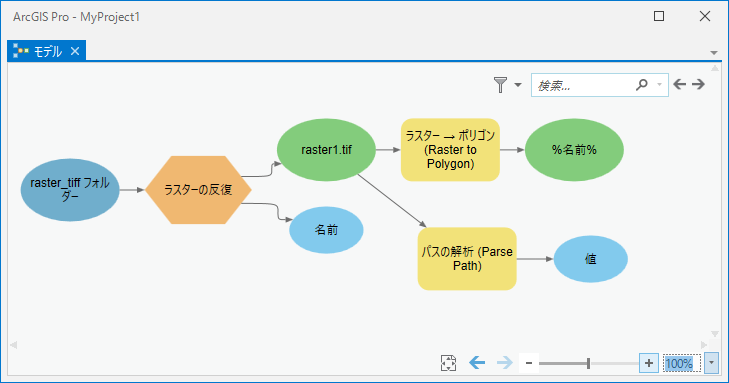The image size is (729, 383).
Task: Expand the search options dropdown
Action: (x=659, y=85)
